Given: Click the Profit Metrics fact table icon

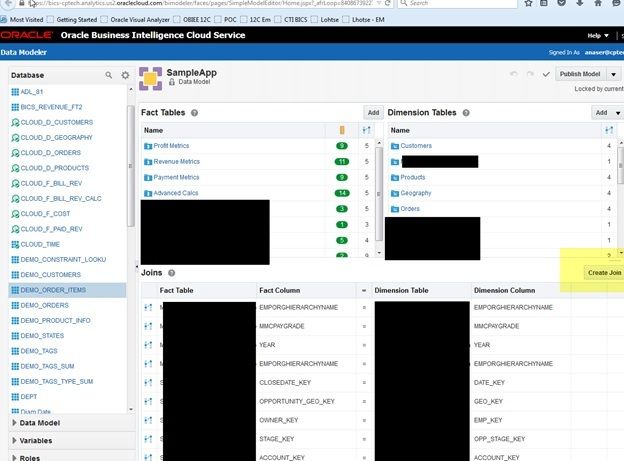Looking at the screenshot, I should pyautogui.click(x=148, y=146).
